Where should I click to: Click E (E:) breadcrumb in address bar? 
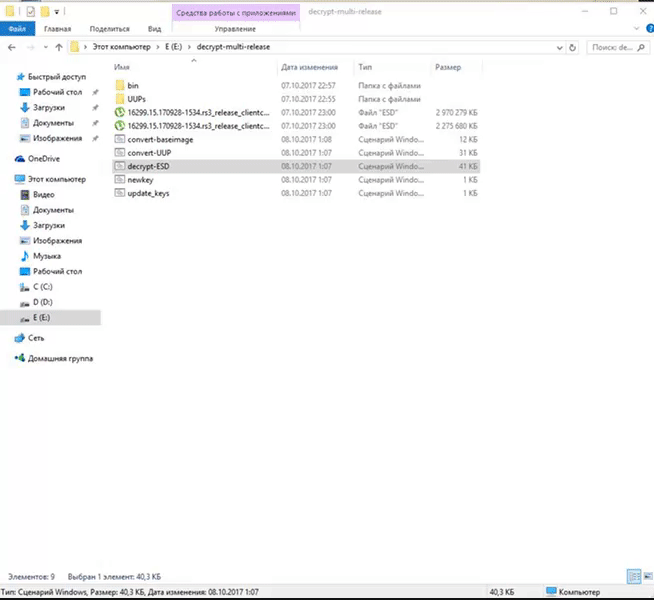tap(174, 47)
